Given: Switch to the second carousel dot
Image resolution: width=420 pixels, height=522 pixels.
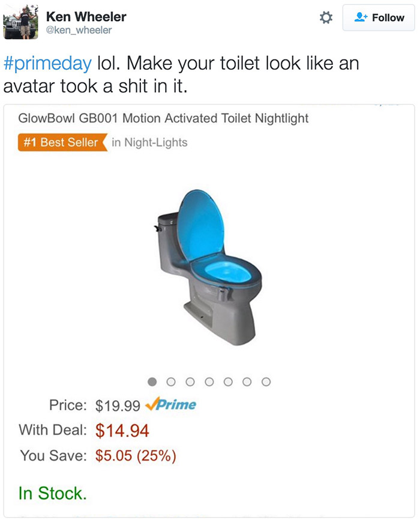Looking at the screenshot, I should [x=171, y=381].
